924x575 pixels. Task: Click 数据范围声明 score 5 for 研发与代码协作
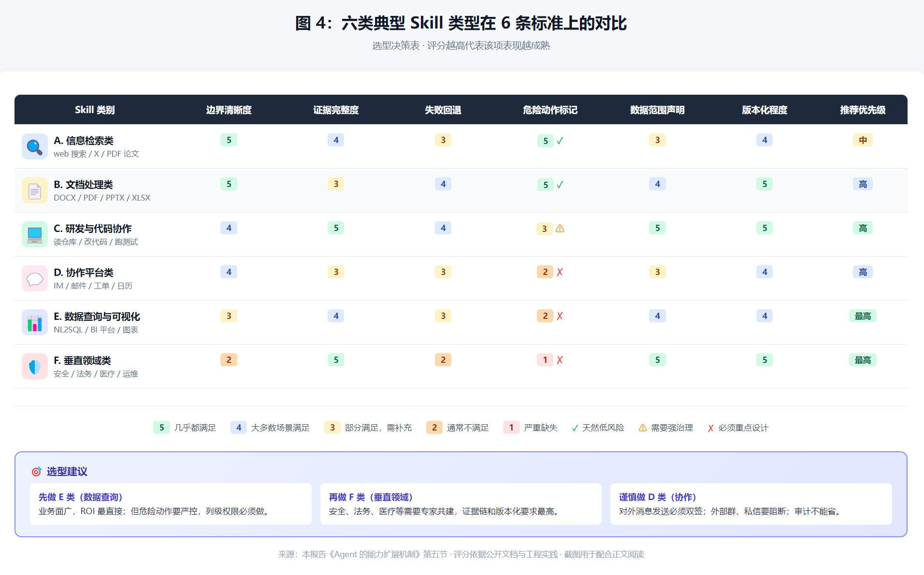[x=657, y=228]
